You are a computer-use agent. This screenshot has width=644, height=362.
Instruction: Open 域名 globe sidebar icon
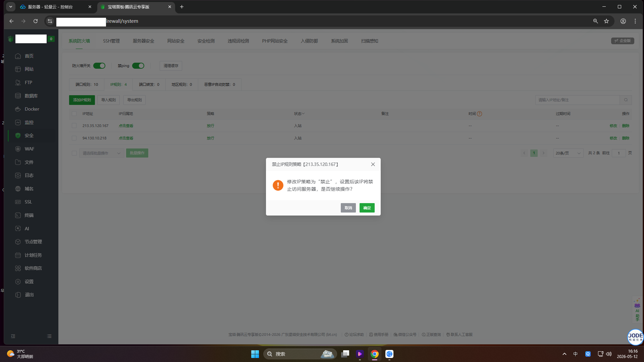(18, 189)
